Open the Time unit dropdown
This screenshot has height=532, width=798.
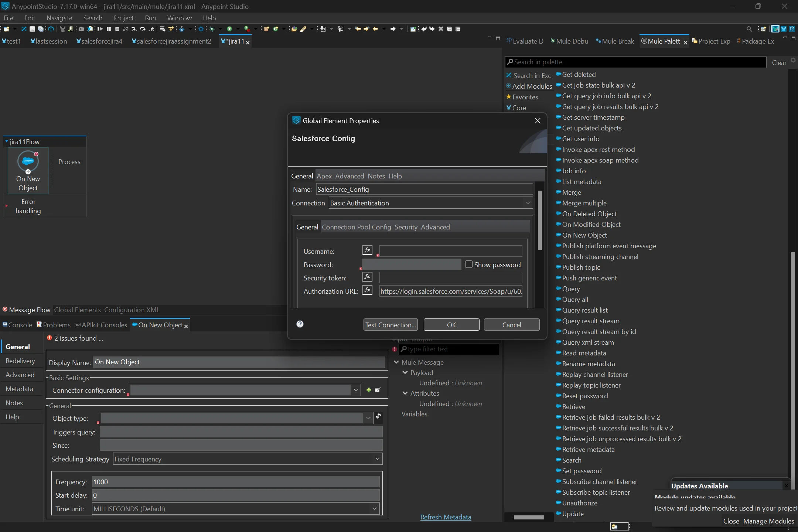pyautogui.click(x=375, y=509)
